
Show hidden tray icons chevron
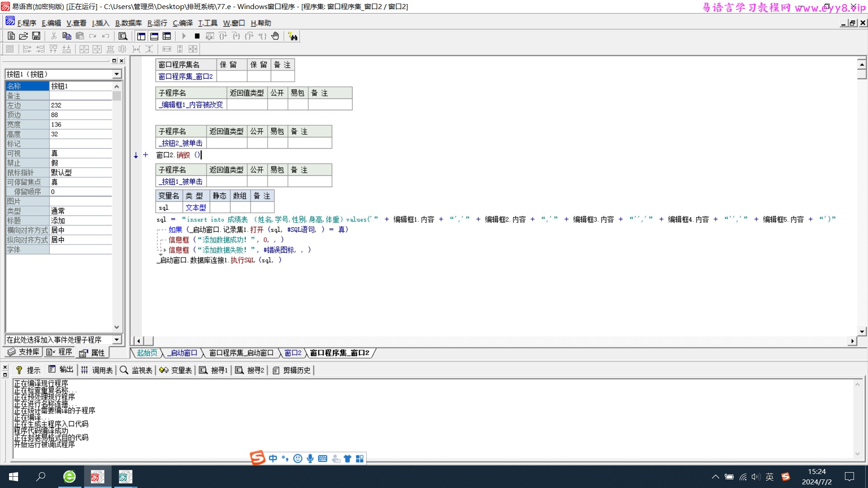click(715, 477)
